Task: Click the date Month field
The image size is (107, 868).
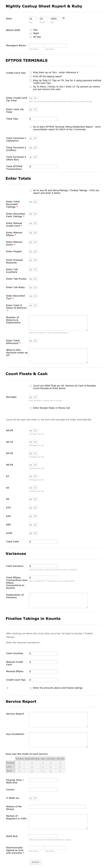Action: click(x=43, y=19)
